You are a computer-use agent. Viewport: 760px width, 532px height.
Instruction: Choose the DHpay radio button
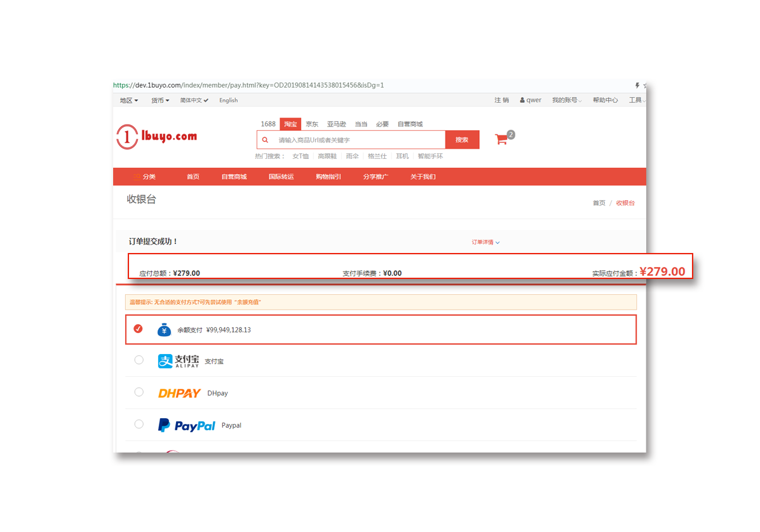point(139,392)
